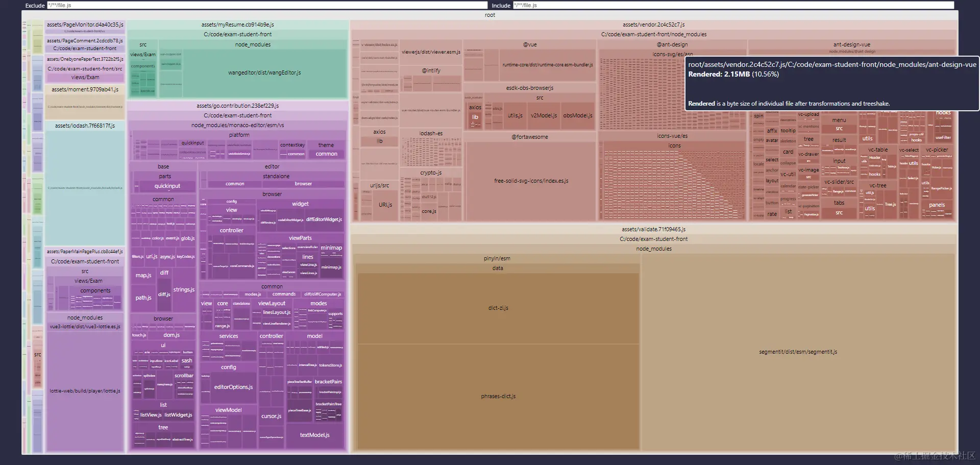Select the lodash-es package group
Image resolution: width=980 pixels, height=465 pixels.
click(x=431, y=133)
